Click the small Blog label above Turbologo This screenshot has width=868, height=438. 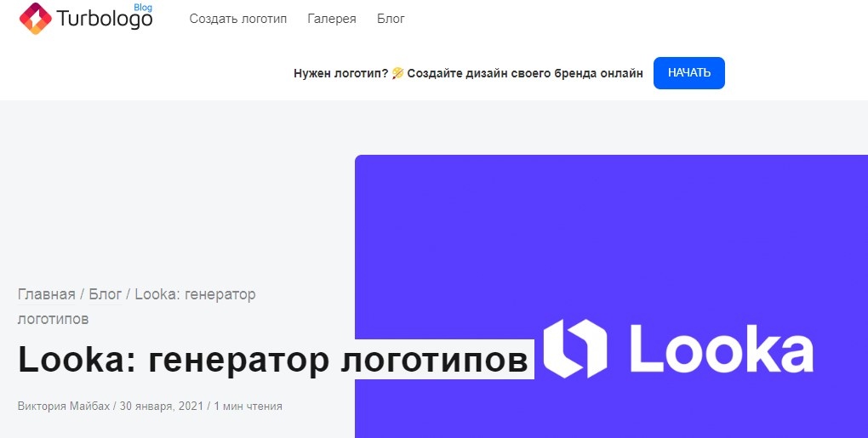point(143,8)
